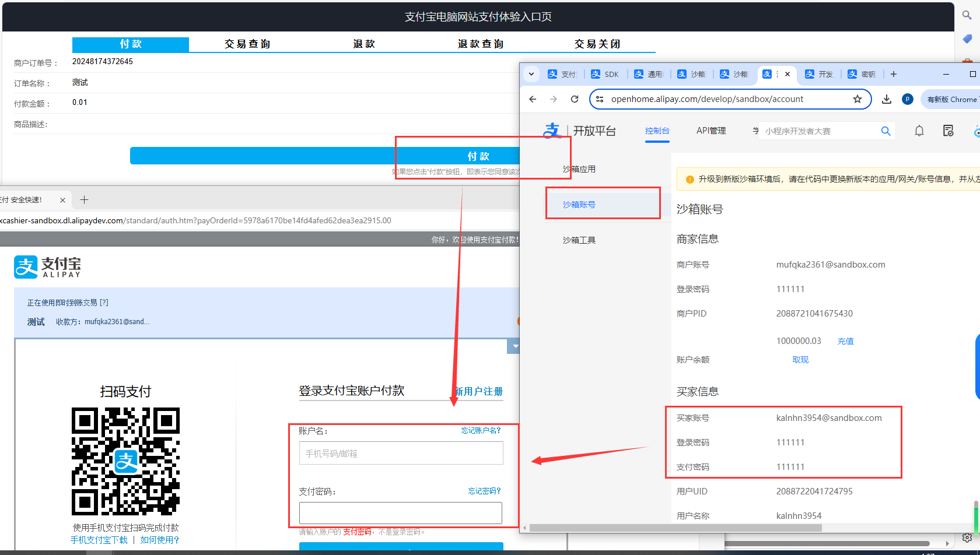Select 沙箱应用 in the sidebar
The height and width of the screenshot is (555, 980).
579,169
